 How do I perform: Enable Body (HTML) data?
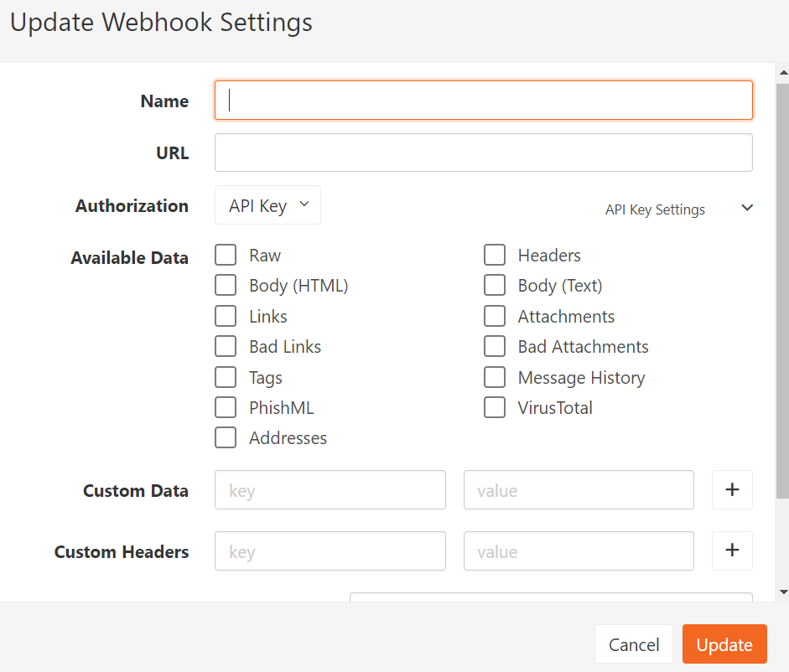[226, 285]
